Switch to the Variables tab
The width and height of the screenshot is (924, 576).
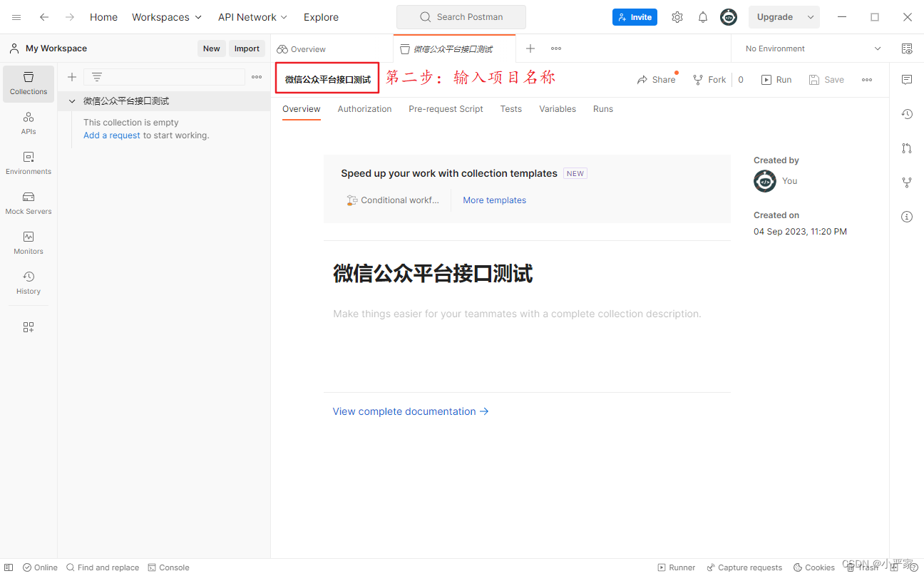click(558, 109)
